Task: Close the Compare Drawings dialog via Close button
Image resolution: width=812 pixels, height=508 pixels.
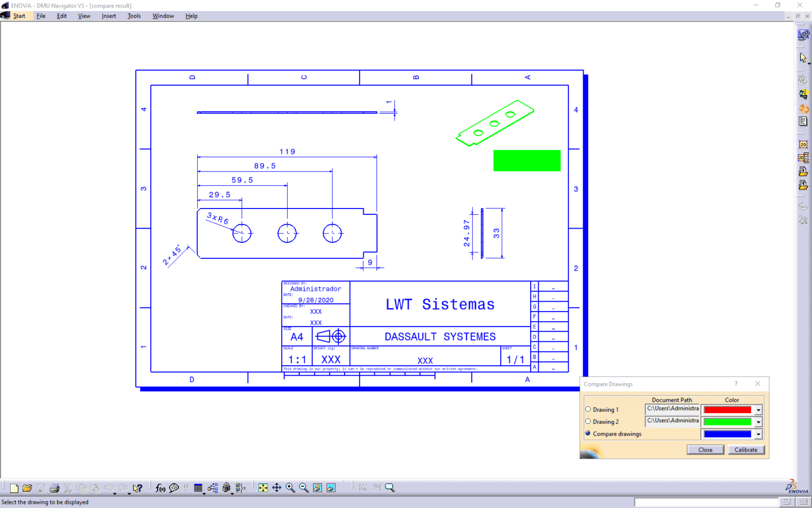Action: (705, 449)
